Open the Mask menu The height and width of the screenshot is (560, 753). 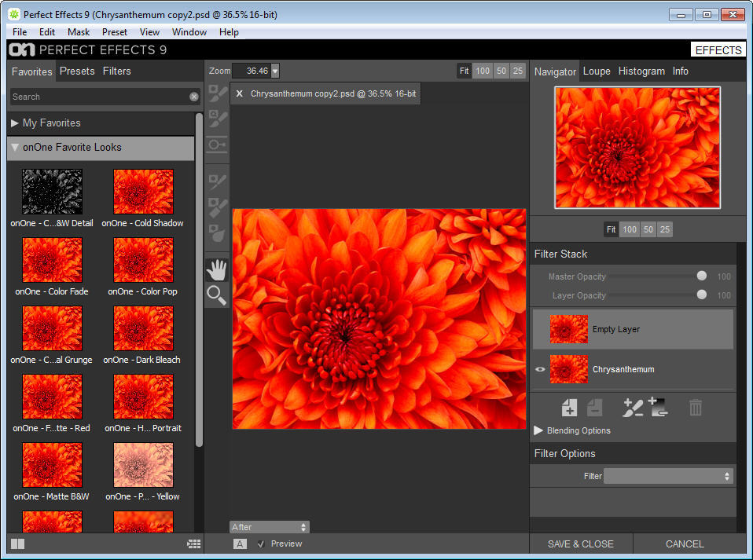(x=79, y=32)
